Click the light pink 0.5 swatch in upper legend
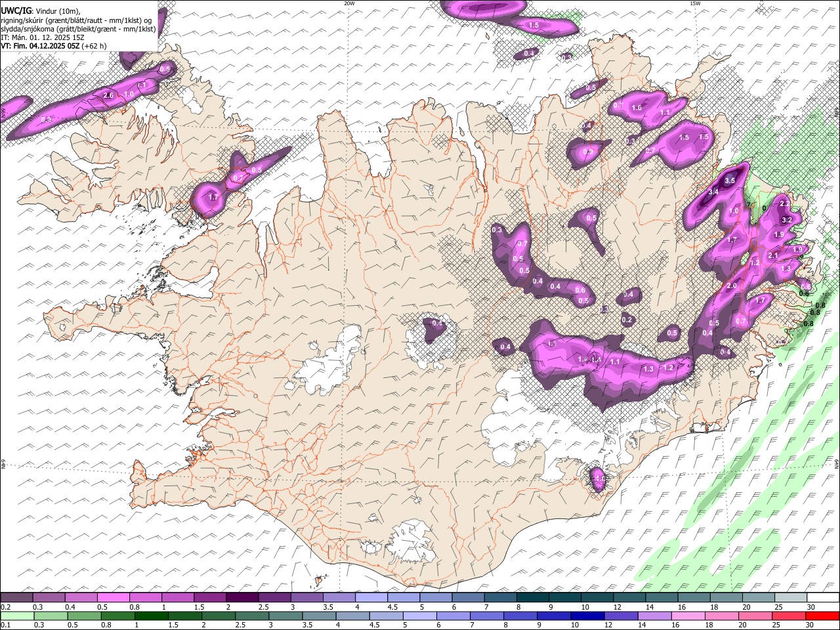840x630 pixels. [113, 597]
